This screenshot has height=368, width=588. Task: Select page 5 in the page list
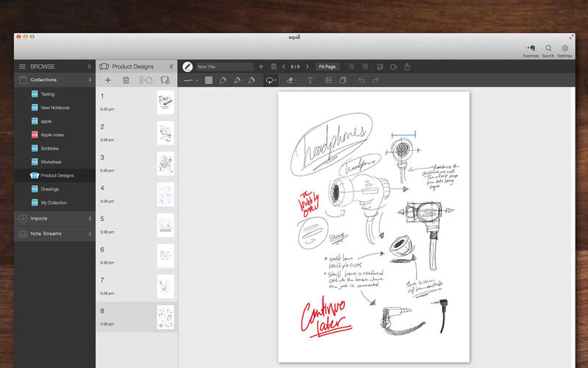click(137, 225)
